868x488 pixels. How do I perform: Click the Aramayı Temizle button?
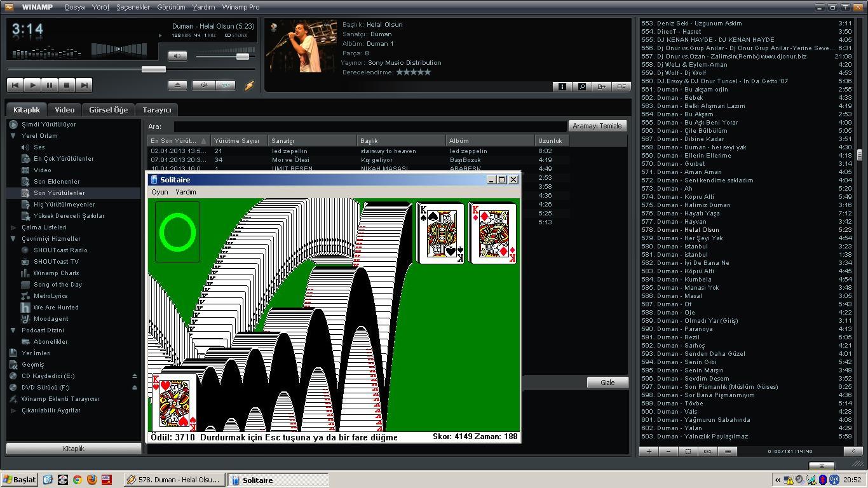[597, 126]
